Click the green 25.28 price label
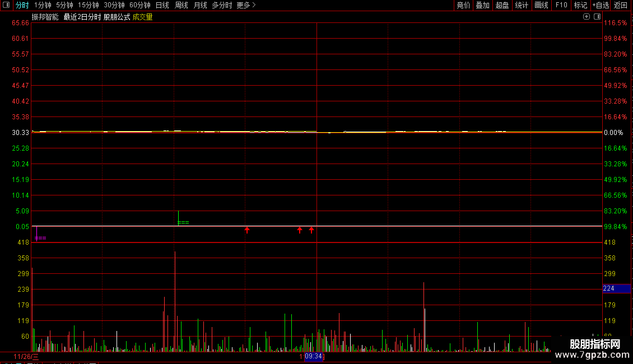 click(20, 148)
